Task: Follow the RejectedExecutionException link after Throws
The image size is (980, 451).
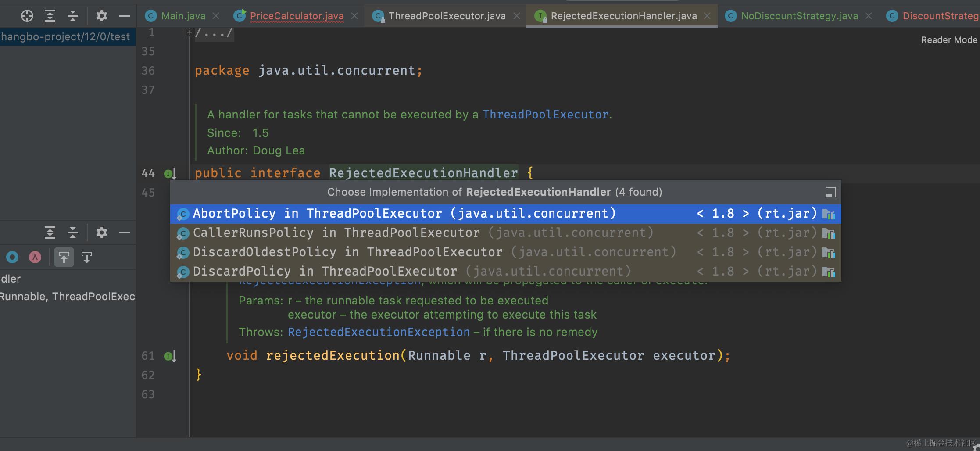Action: (x=379, y=333)
